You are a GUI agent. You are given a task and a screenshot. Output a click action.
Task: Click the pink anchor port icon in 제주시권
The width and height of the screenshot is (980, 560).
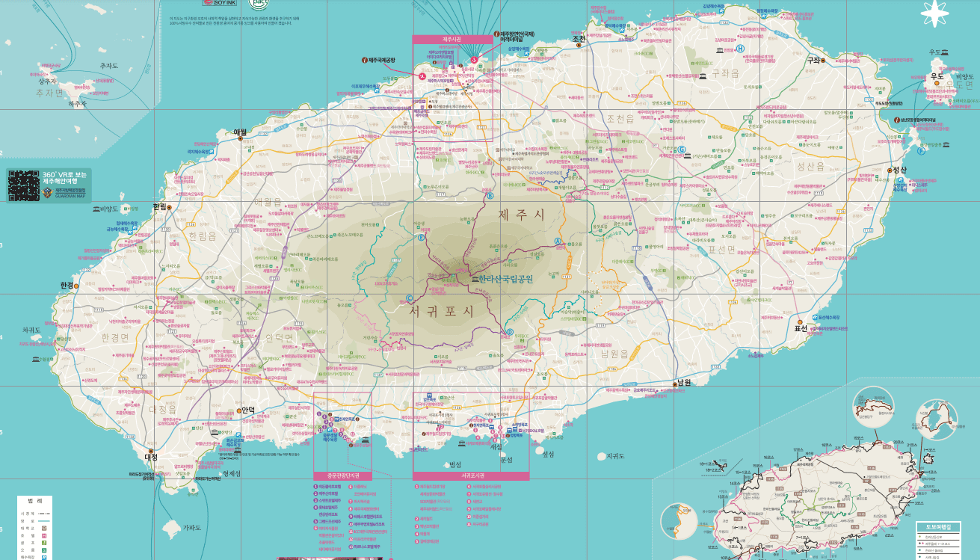point(473,61)
